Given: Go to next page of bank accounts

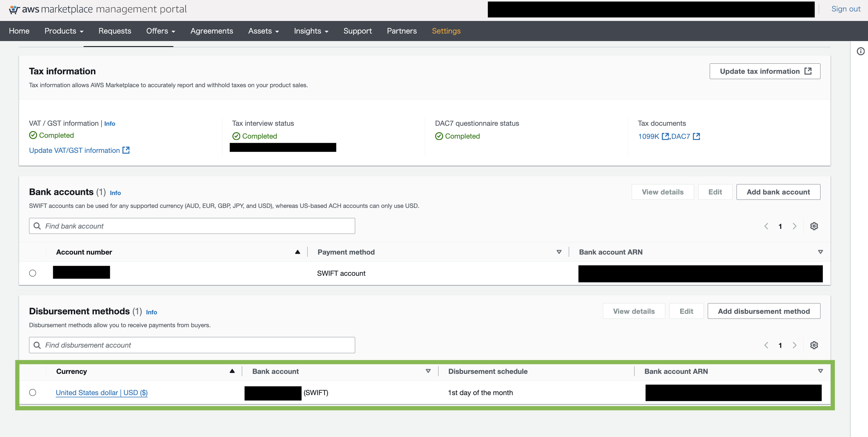Looking at the screenshot, I should 794,226.
